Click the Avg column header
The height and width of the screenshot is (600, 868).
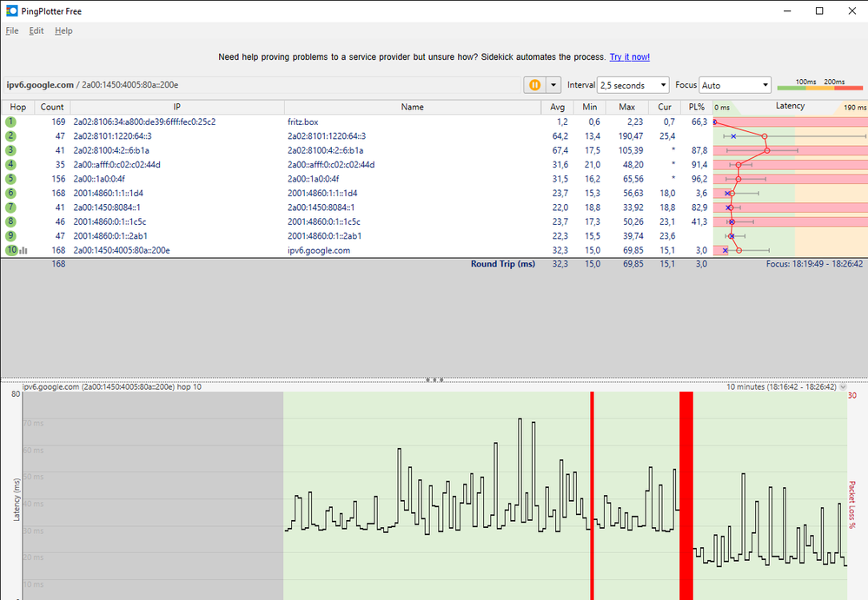click(558, 108)
